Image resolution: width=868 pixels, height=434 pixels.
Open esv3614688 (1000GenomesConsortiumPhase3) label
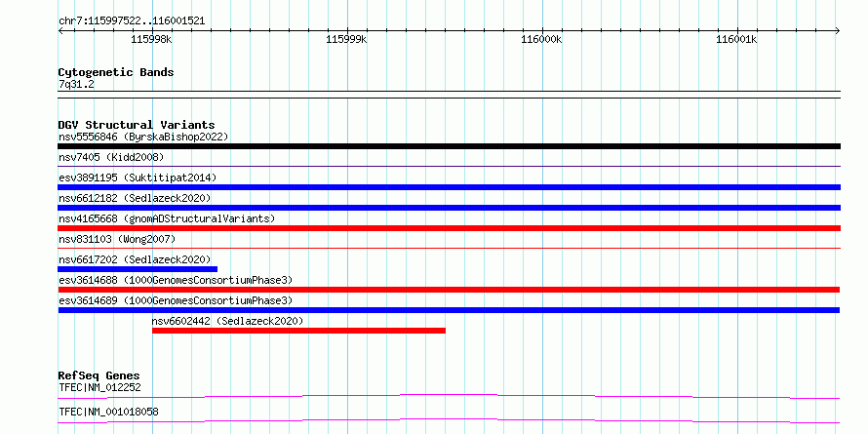(x=176, y=280)
